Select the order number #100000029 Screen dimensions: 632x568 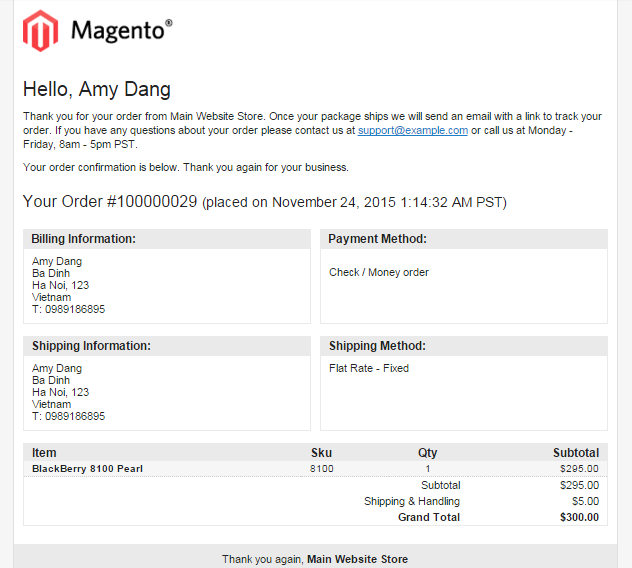(152, 202)
